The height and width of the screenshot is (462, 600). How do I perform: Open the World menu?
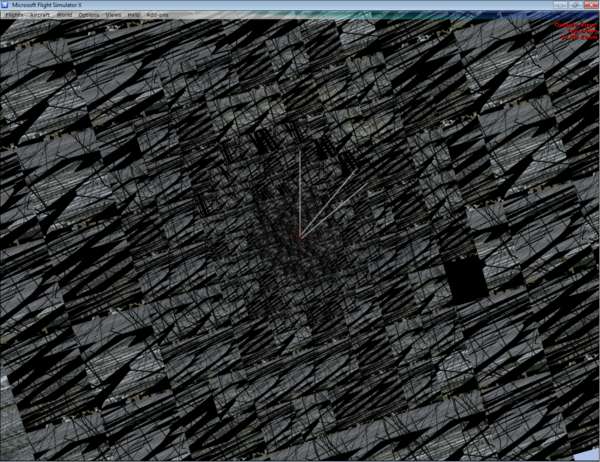[x=64, y=15]
